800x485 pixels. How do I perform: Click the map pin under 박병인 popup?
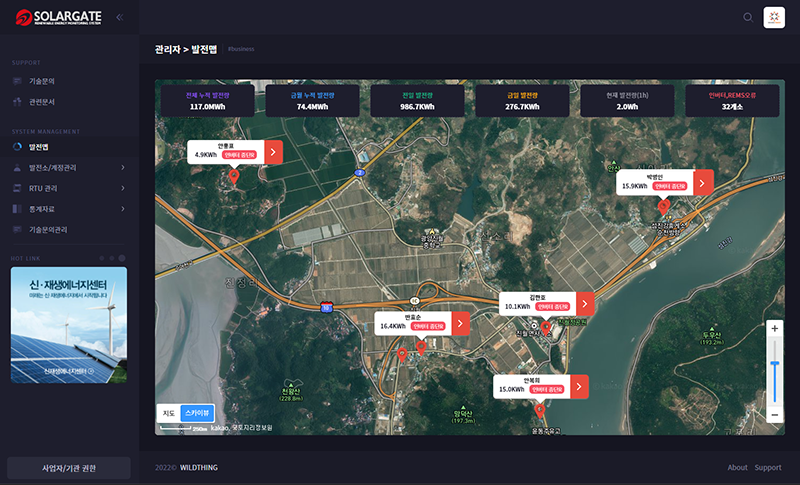tap(664, 205)
